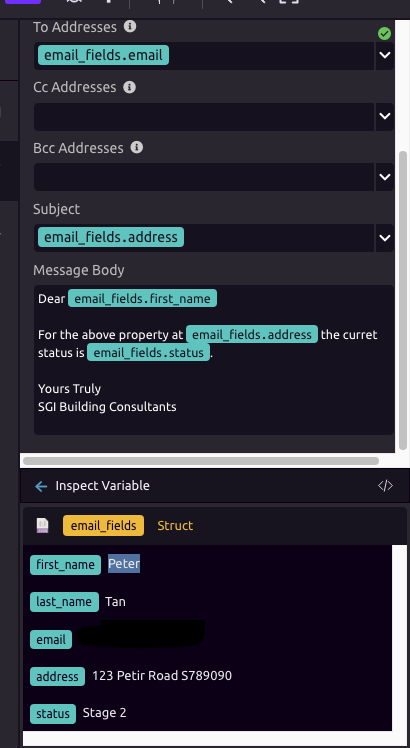This screenshot has height=748, width=410.
Task: Click the Cc Addresses input field
Action: pos(204,116)
